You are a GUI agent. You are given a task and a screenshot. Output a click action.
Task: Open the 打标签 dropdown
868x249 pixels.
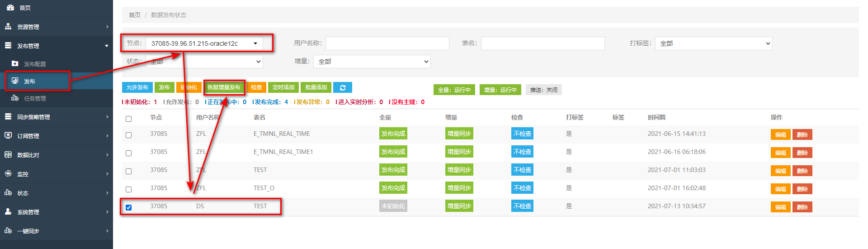[713, 43]
